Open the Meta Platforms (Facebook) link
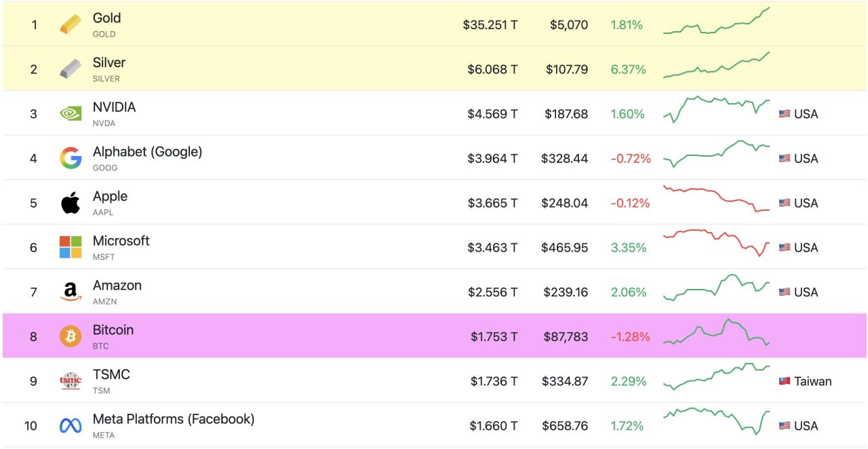Viewport: 868px width, 449px height. click(174, 419)
